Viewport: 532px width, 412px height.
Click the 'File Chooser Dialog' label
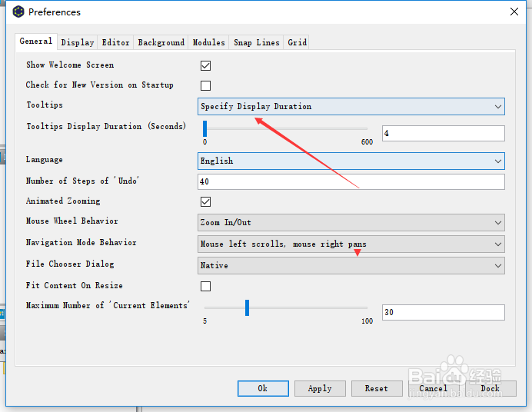tap(70, 264)
